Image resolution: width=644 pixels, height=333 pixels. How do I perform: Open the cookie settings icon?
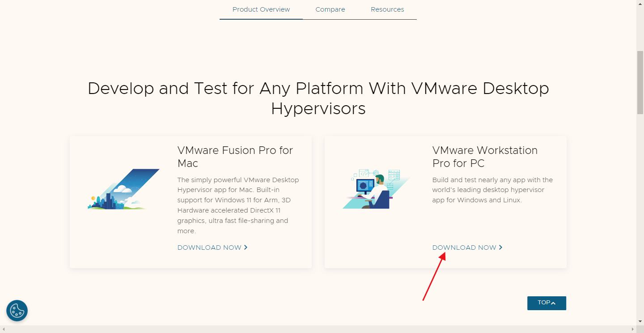(x=17, y=311)
